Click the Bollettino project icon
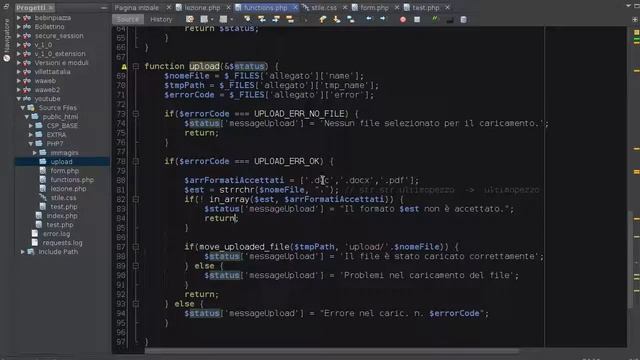 (x=27, y=27)
